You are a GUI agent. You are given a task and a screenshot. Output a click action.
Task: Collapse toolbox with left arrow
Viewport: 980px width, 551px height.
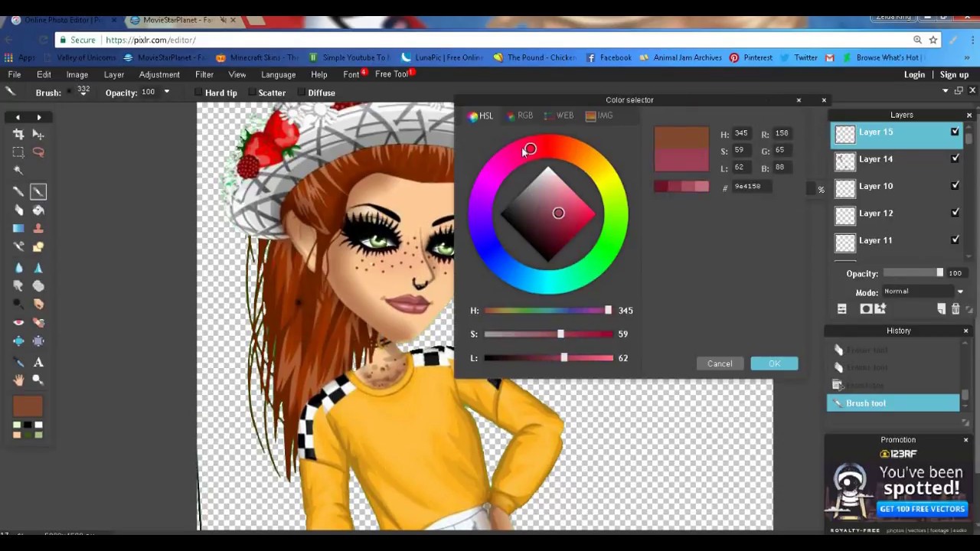point(18,117)
